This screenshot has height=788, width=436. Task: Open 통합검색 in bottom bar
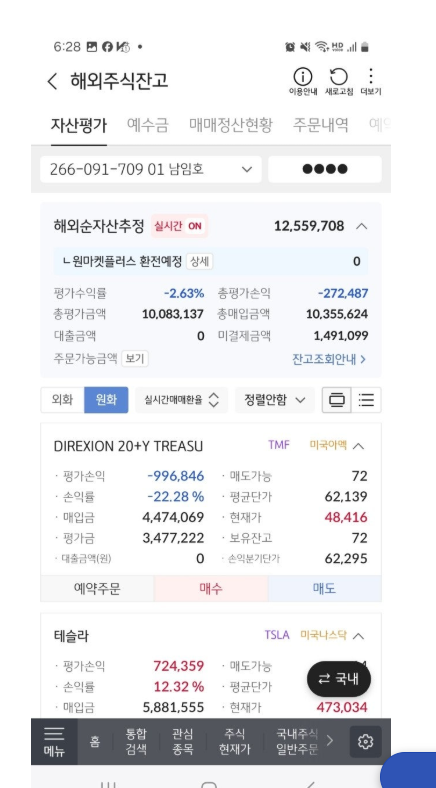coord(136,741)
